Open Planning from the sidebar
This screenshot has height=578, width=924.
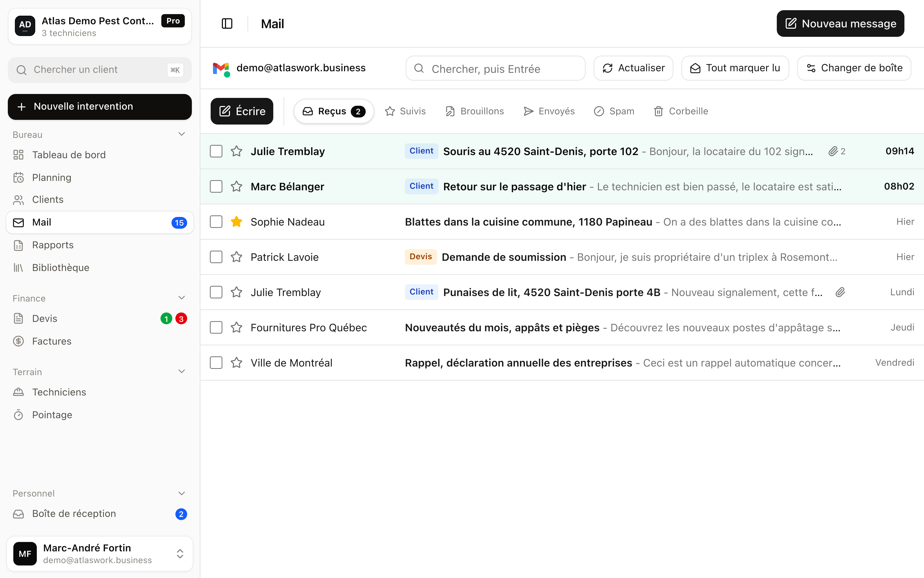[100, 177]
